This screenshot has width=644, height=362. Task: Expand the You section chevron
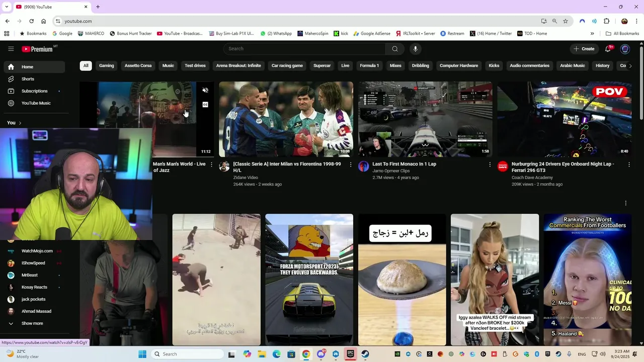tap(20, 123)
